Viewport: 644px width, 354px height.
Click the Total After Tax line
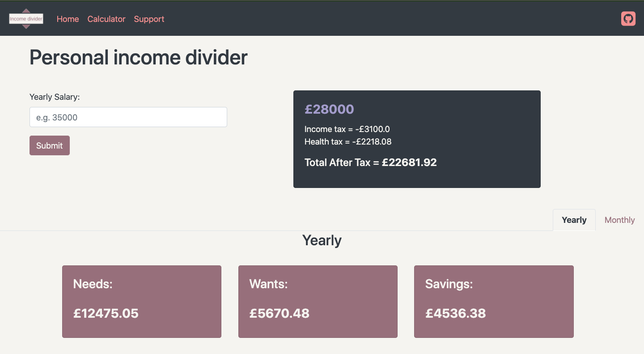coord(371,162)
